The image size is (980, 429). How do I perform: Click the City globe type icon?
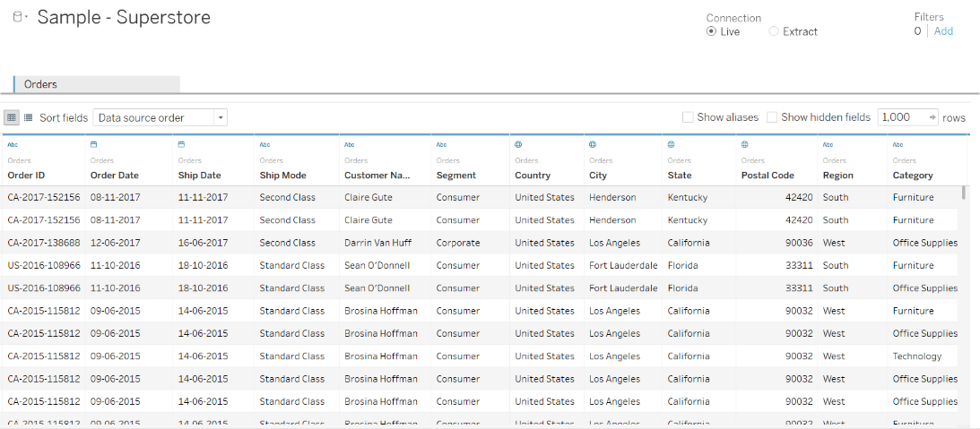(593, 144)
